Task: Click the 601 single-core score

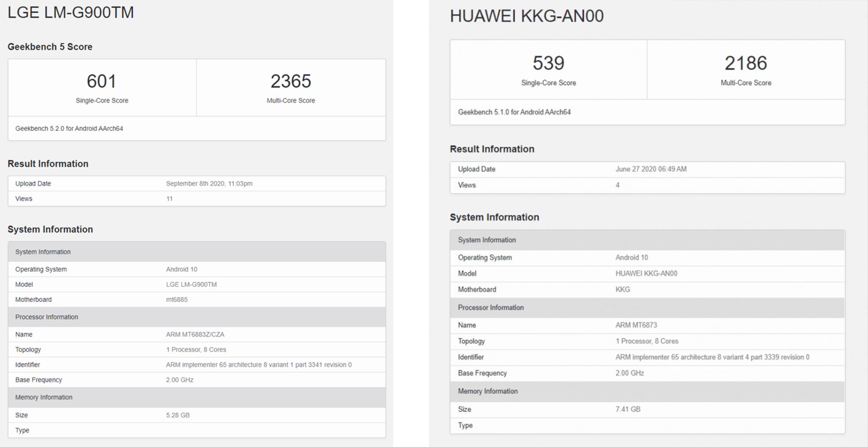Action: click(x=102, y=81)
